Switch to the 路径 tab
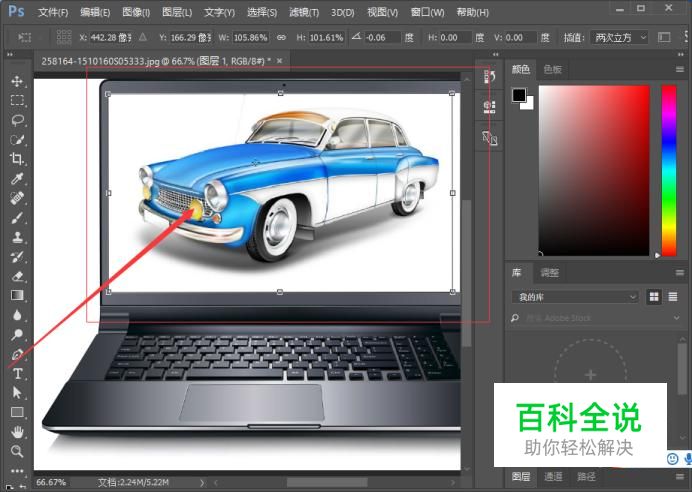The image size is (692, 492). (x=586, y=477)
